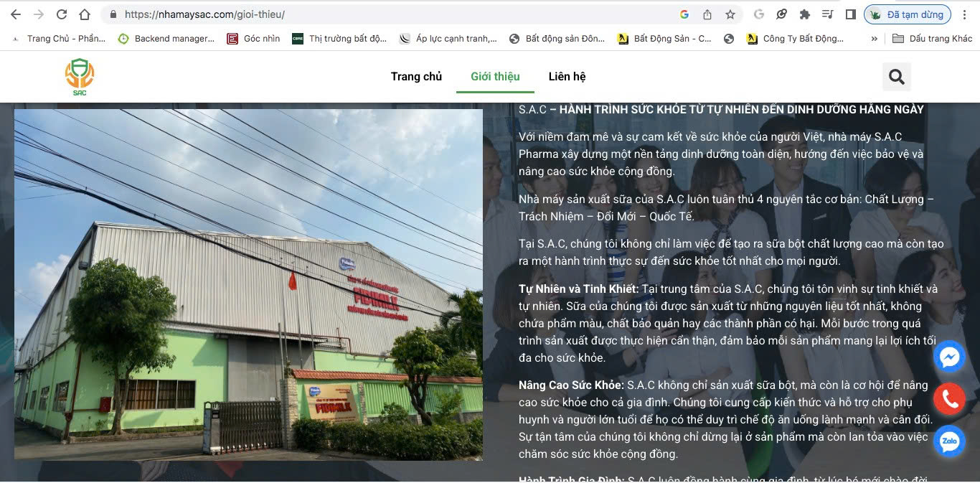Go back to the previous page
This screenshot has width=980, height=483.
point(15,14)
